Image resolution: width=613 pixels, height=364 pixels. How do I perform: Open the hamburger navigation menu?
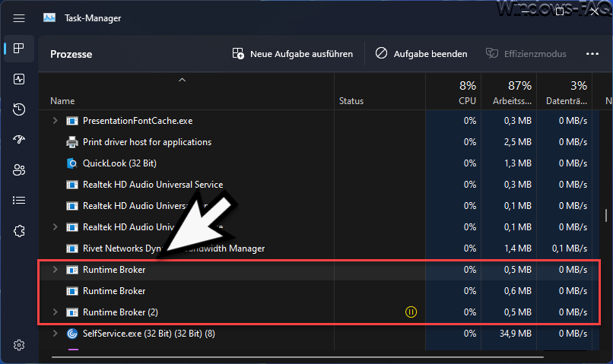[x=19, y=18]
